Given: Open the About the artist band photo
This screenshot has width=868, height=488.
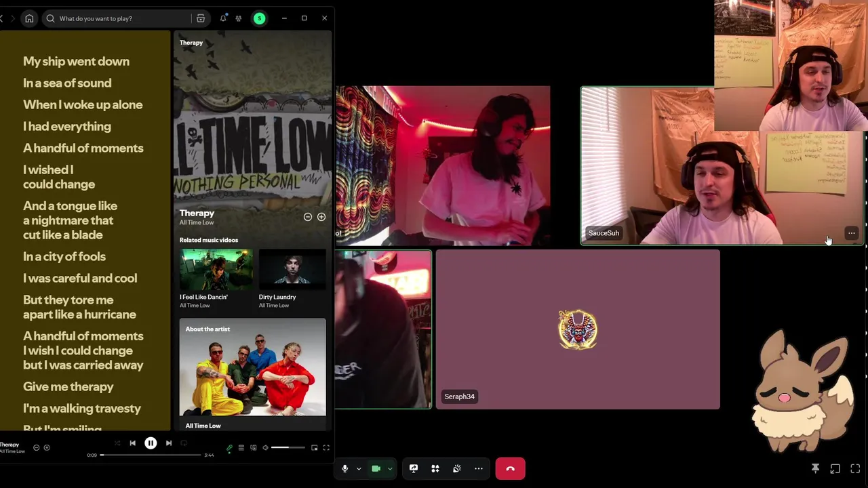Looking at the screenshot, I should pos(252,367).
